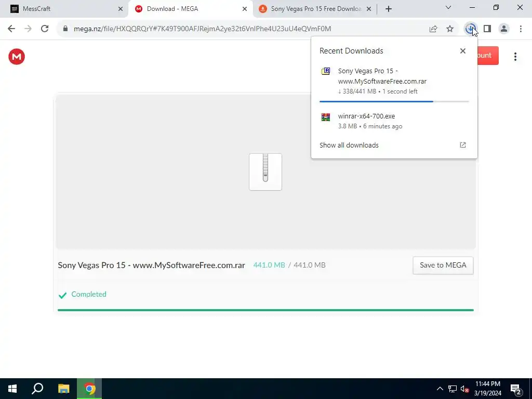The height and width of the screenshot is (399, 532).
Task: Click the zip archive preview thumbnail
Action: tap(265, 171)
